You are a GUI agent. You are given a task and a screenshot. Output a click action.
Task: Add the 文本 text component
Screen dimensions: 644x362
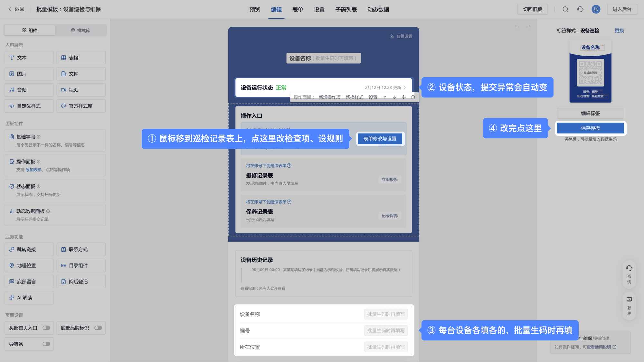tap(29, 58)
